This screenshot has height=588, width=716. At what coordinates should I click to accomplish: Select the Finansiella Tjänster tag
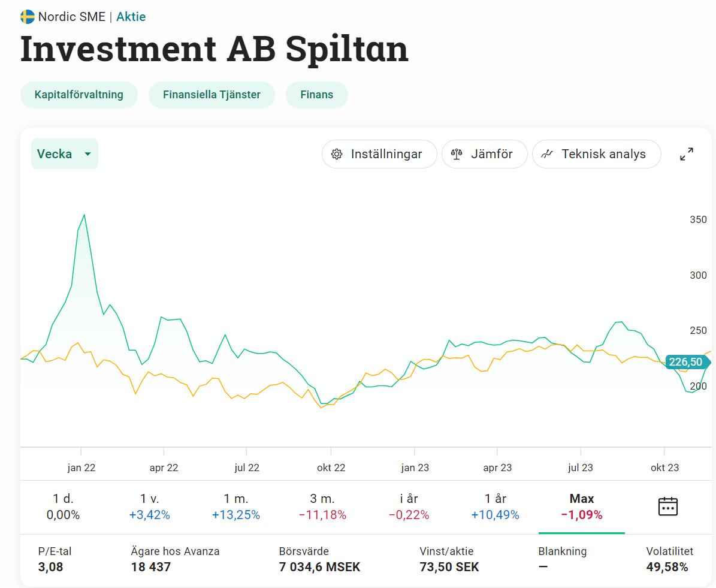tap(212, 95)
